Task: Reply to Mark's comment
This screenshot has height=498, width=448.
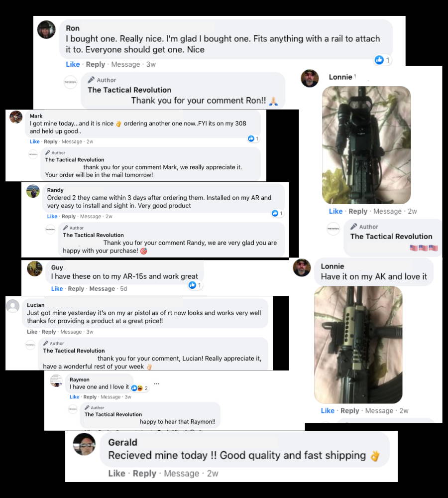Action: point(50,141)
